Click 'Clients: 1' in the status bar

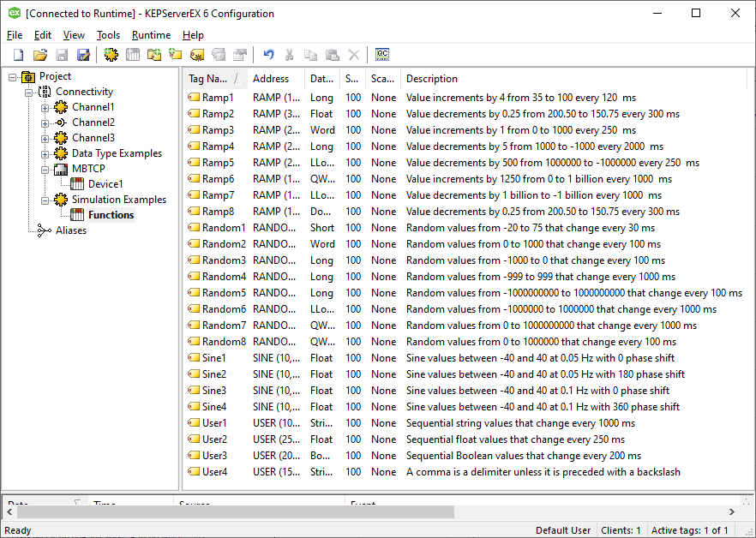pos(621,530)
